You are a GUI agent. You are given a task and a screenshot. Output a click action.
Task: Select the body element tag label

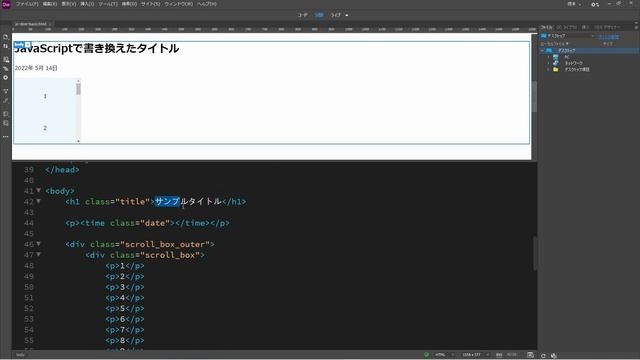pyautogui.click(x=19, y=44)
